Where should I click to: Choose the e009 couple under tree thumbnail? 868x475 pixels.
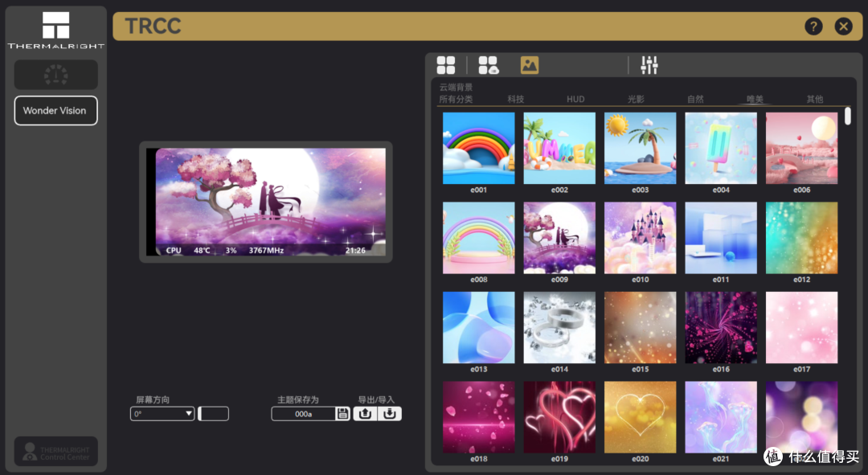tap(559, 238)
